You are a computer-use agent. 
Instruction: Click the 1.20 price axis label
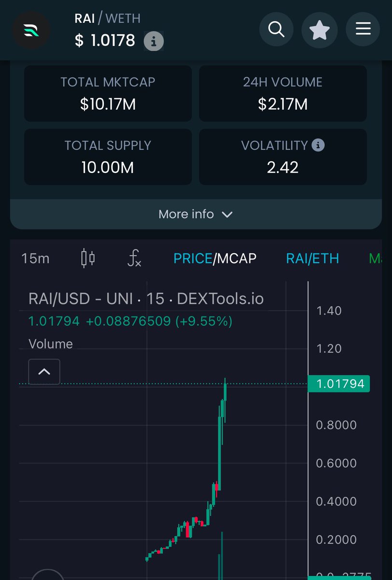pos(329,348)
